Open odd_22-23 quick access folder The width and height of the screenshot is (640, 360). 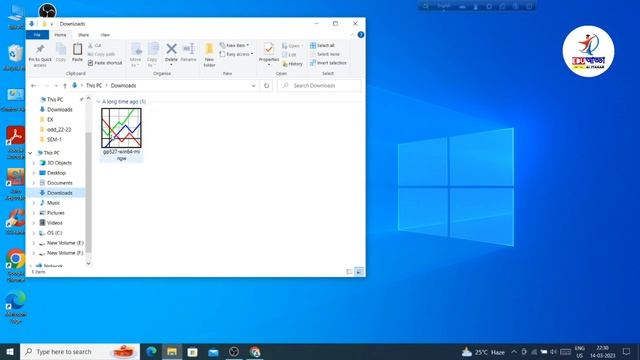point(59,129)
